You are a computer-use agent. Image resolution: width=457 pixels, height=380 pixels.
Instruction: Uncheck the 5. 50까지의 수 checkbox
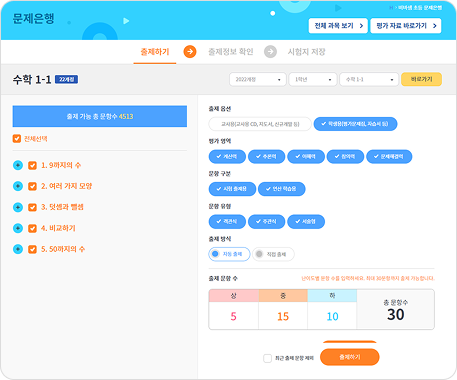click(x=32, y=249)
